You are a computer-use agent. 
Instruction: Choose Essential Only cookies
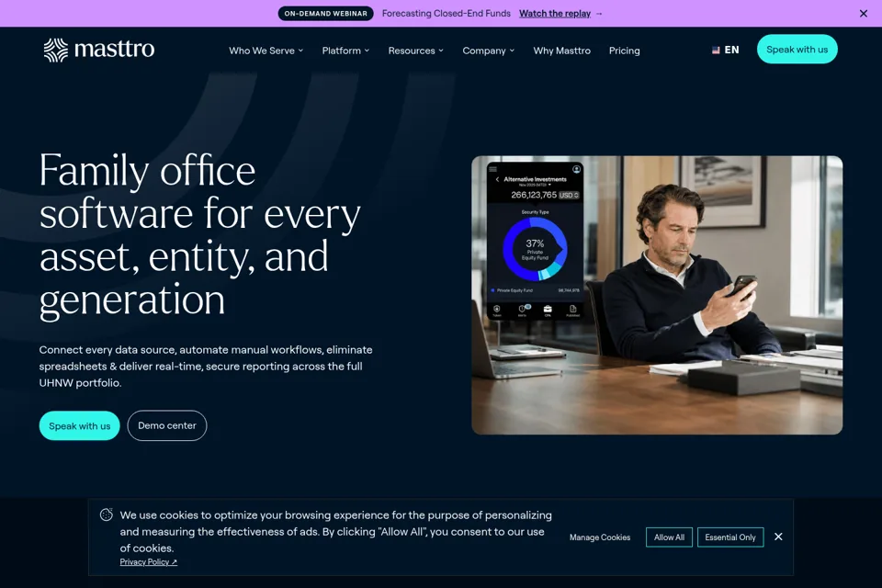coord(730,537)
